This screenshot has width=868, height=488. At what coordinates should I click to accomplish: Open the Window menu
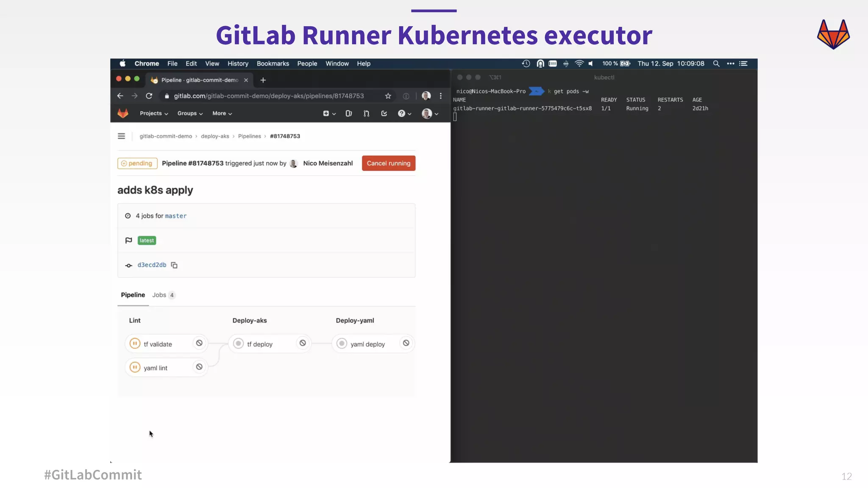tap(337, 64)
